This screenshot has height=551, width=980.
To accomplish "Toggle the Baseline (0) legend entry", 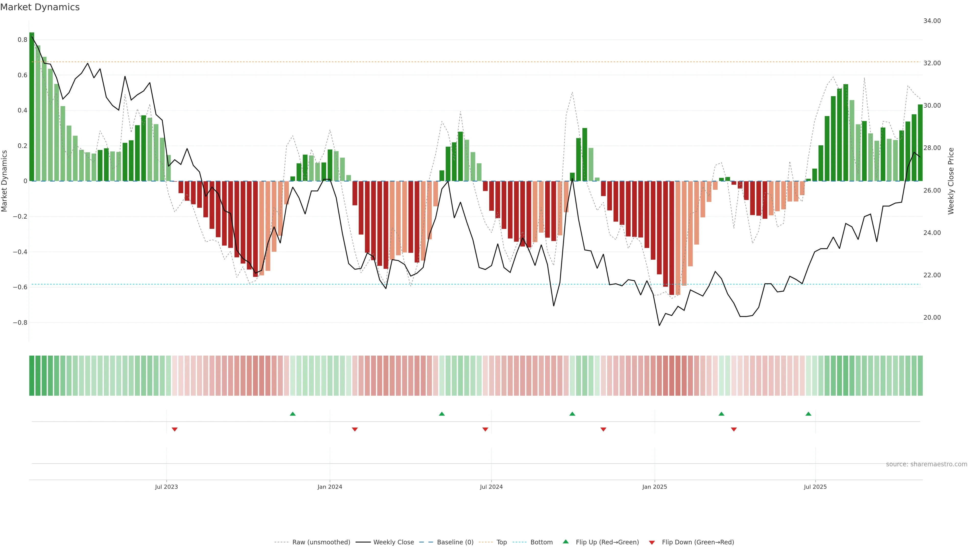I will (x=455, y=542).
